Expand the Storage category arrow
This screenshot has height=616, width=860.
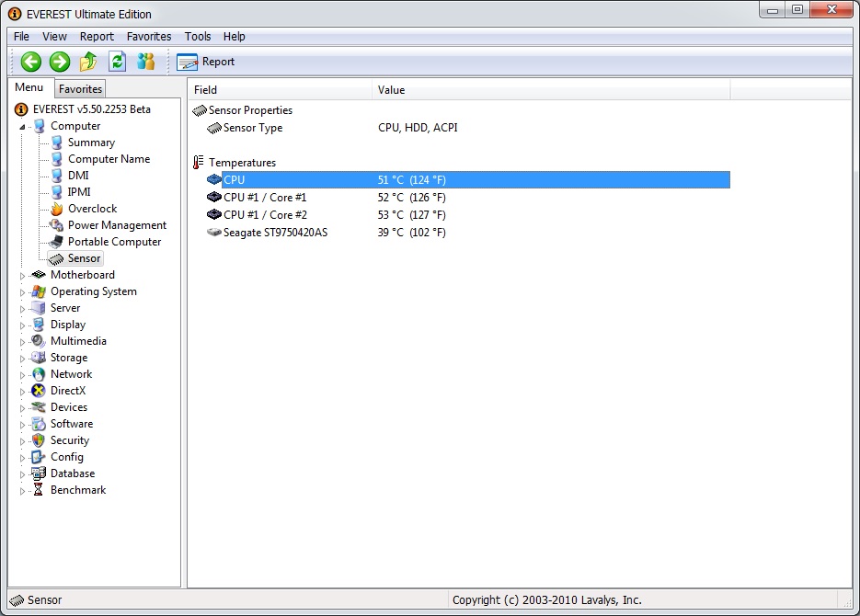tap(23, 359)
